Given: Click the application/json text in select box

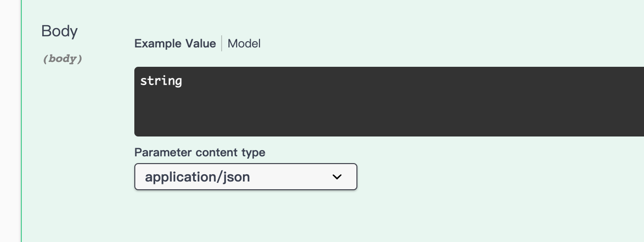Looking at the screenshot, I should click(197, 177).
